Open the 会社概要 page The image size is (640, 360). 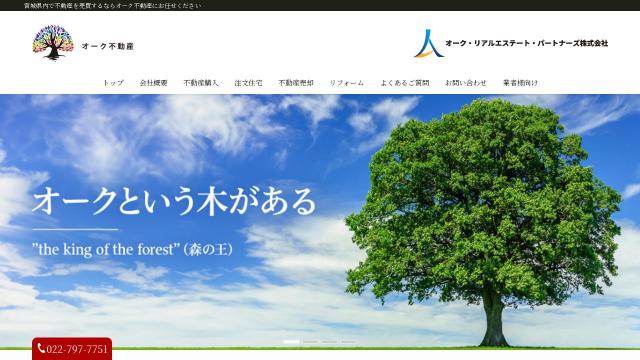(x=153, y=83)
